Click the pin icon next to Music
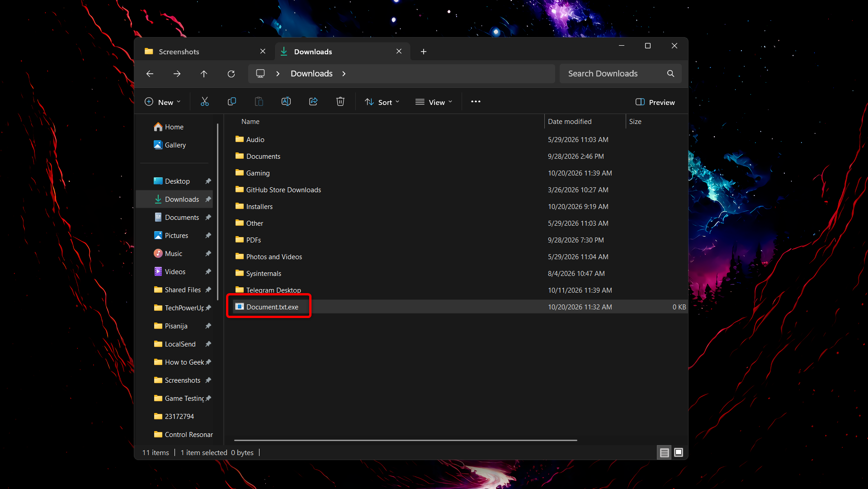The image size is (868, 489). pos(208,254)
